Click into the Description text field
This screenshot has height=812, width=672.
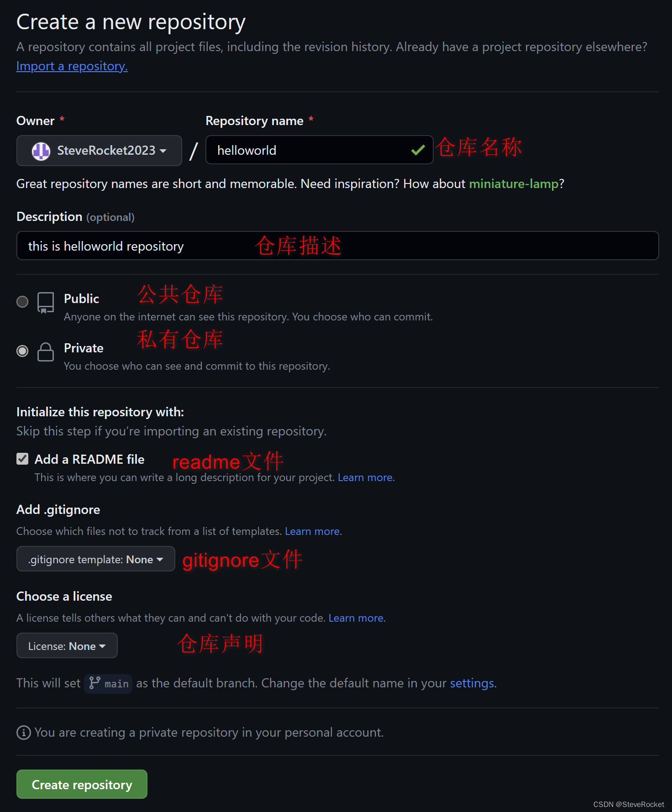click(338, 246)
